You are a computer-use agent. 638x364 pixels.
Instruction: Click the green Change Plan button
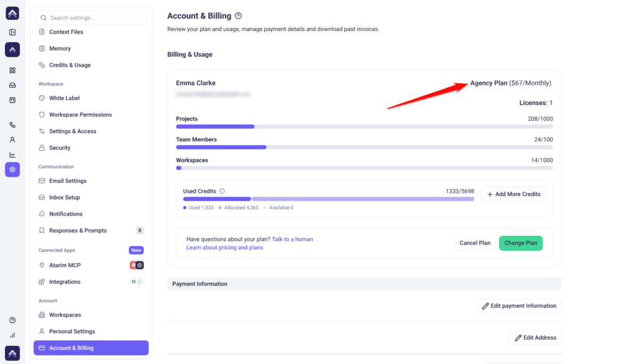tap(521, 243)
